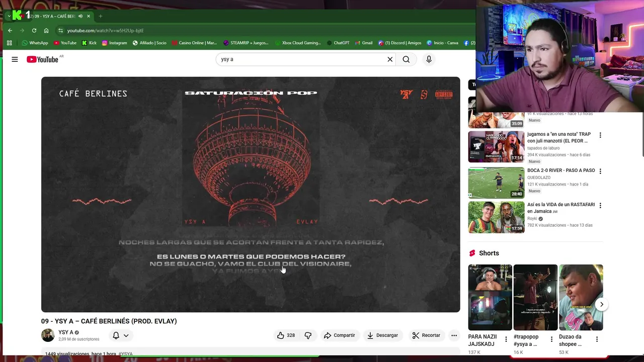
Task: Open the STEAMRIP bookmark
Action: (246, 43)
